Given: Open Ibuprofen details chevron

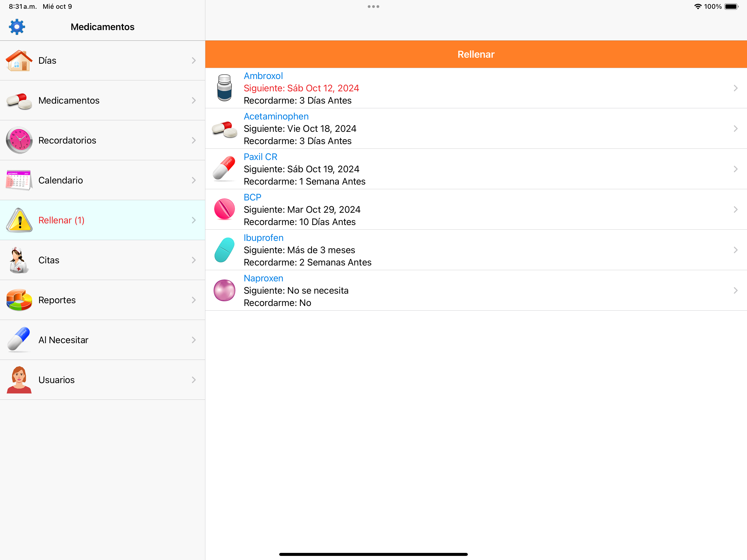Looking at the screenshot, I should (736, 250).
